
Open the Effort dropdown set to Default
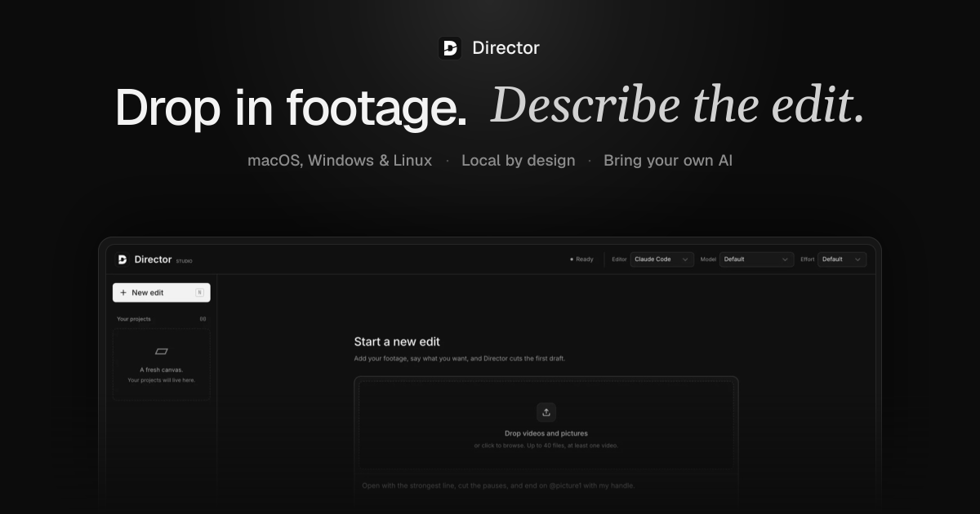pyautogui.click(x=842, y=259)
